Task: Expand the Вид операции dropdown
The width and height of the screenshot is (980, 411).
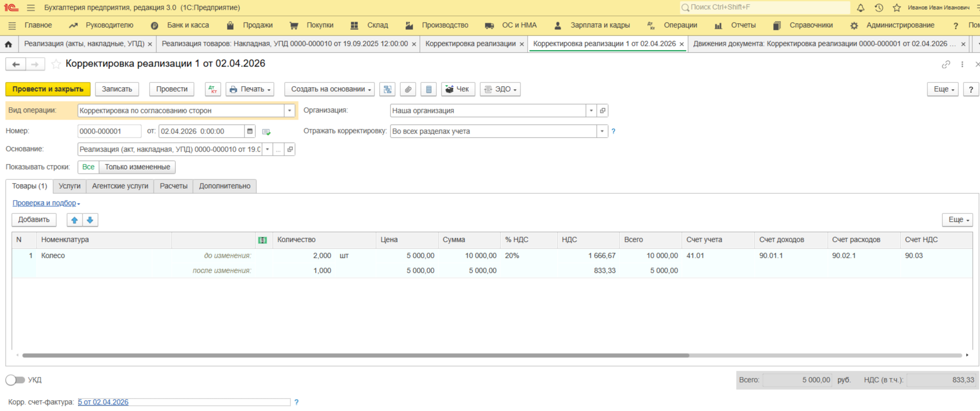Action: 289,111
